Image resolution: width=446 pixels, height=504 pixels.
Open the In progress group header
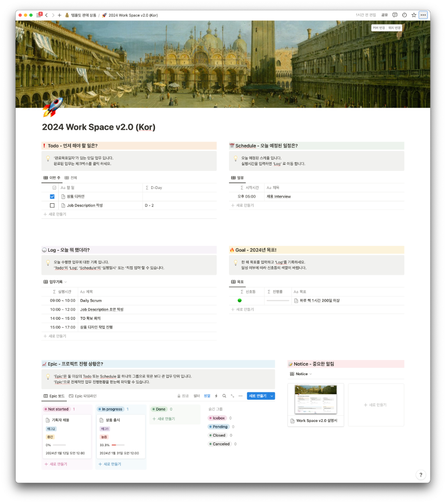pyautogui.click(x=110, y=409)
